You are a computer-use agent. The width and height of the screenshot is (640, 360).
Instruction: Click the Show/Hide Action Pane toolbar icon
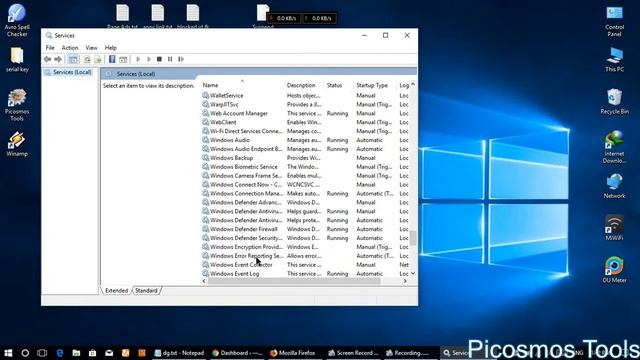pyautogui.click(x=123, y=59)
